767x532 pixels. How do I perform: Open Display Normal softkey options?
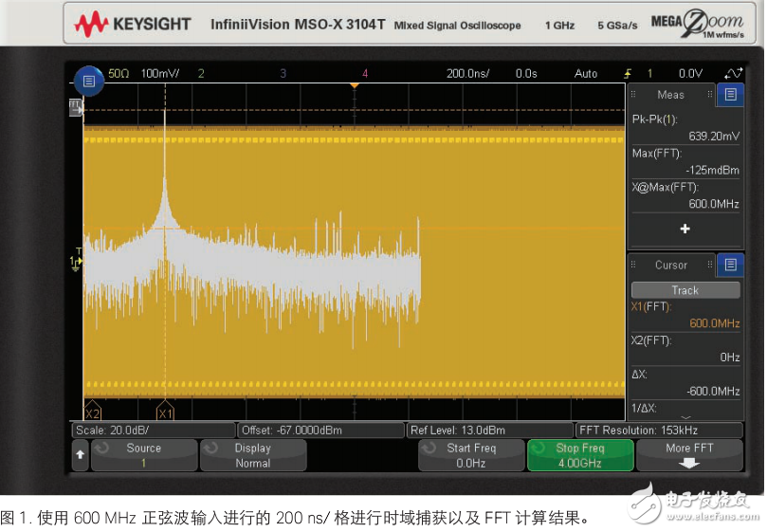(252, 455)
